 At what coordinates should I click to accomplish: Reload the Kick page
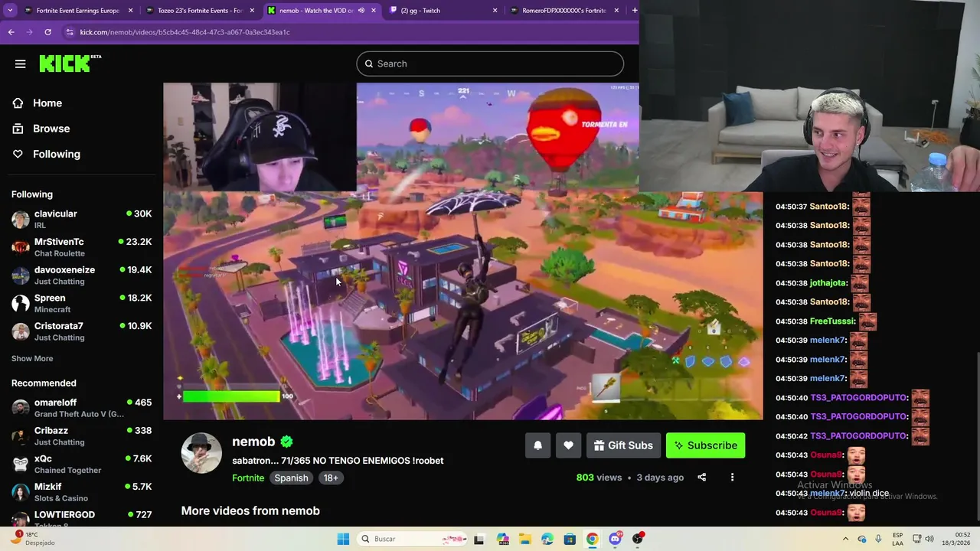(x=47, y=32)
